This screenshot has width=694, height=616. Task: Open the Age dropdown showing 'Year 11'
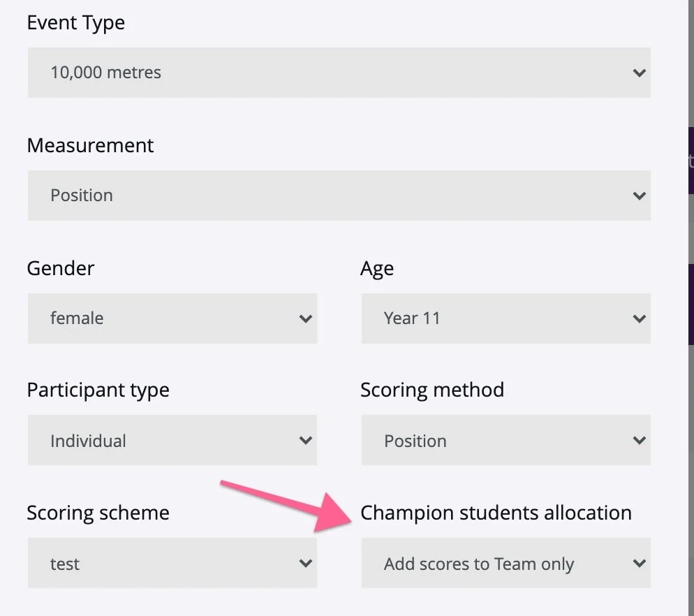click(x=506, y=318)
